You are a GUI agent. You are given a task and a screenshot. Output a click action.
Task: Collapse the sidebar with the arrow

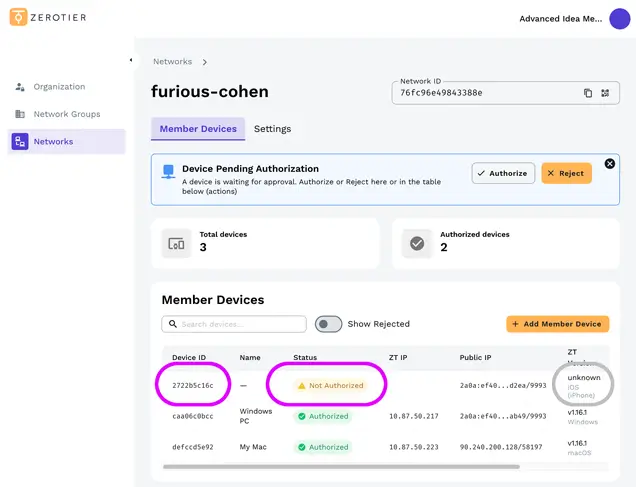click(x=131, y=60)
